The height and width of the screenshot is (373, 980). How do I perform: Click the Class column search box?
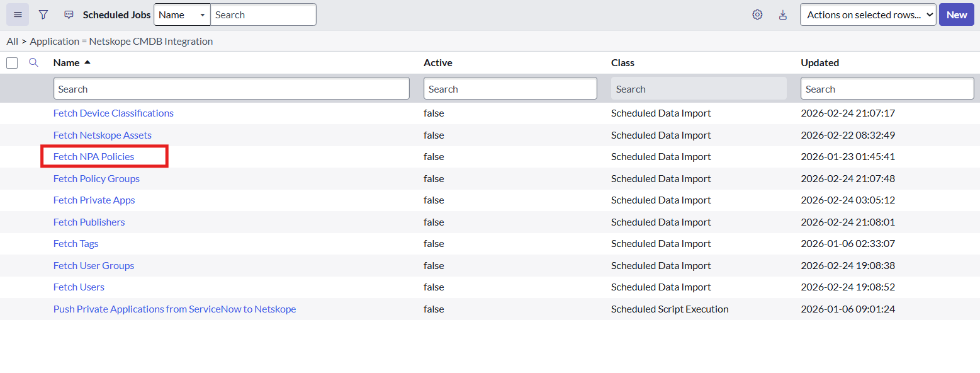tap(699, 89)
